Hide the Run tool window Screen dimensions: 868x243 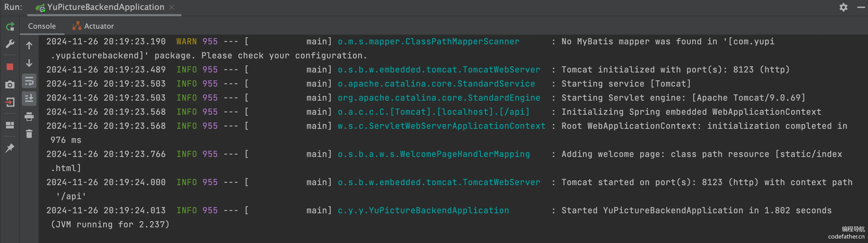[861, 7]
